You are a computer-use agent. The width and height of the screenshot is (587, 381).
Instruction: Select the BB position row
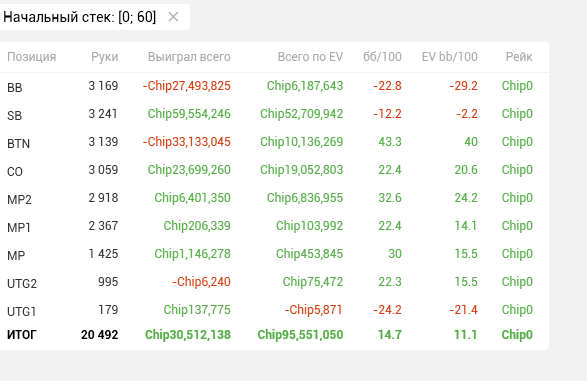click(x=274, y=86)
